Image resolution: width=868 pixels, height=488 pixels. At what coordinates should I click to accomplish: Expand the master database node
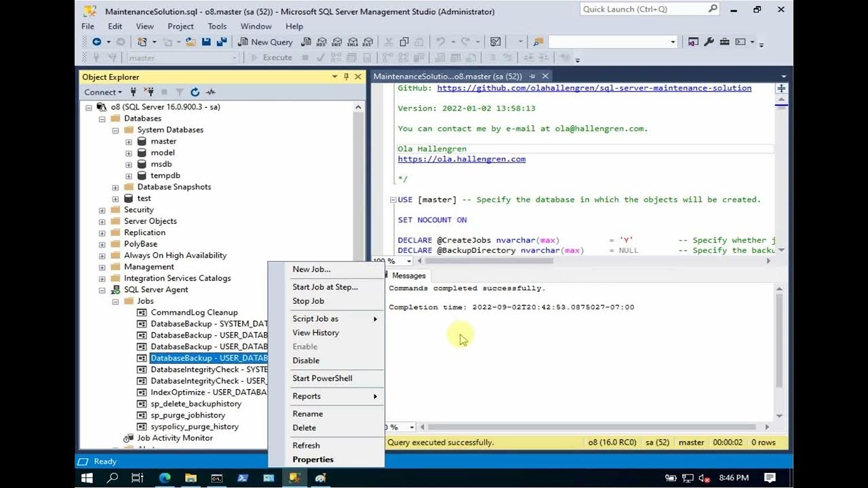(x=129, y=142)
